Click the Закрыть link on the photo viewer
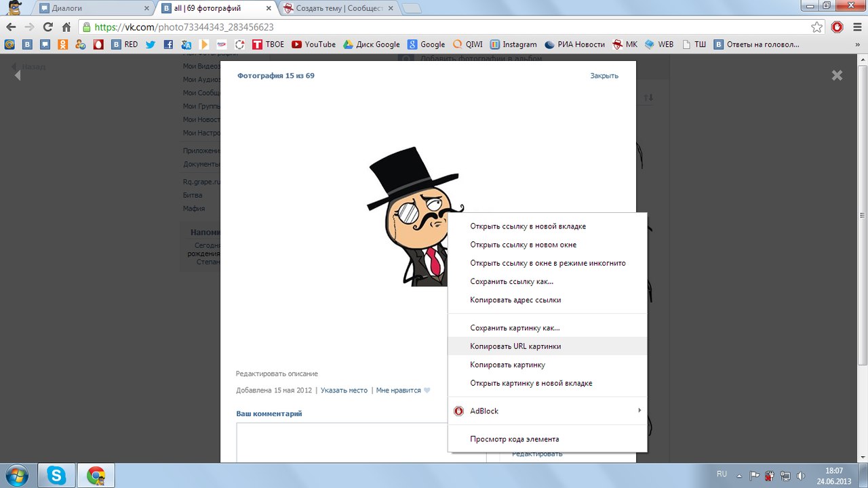Screen dimensions: 868x488 tap(604, 76)
